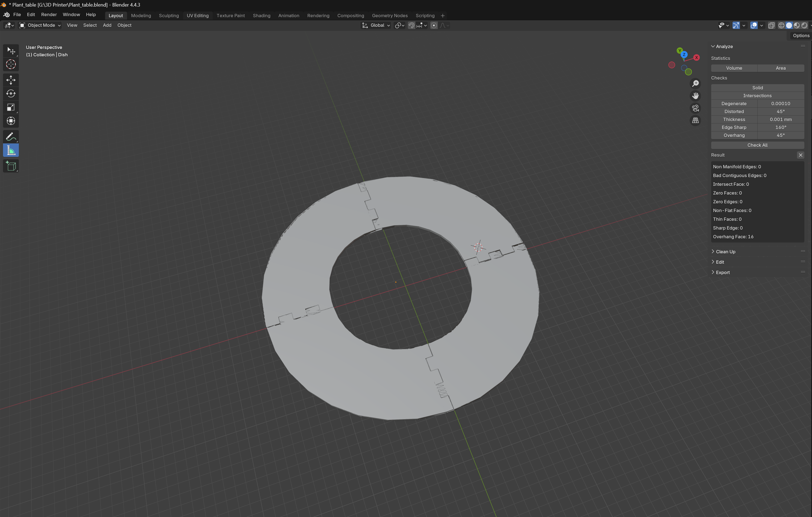Switch to wireframe viewport shading

click(x=781, y=25)
